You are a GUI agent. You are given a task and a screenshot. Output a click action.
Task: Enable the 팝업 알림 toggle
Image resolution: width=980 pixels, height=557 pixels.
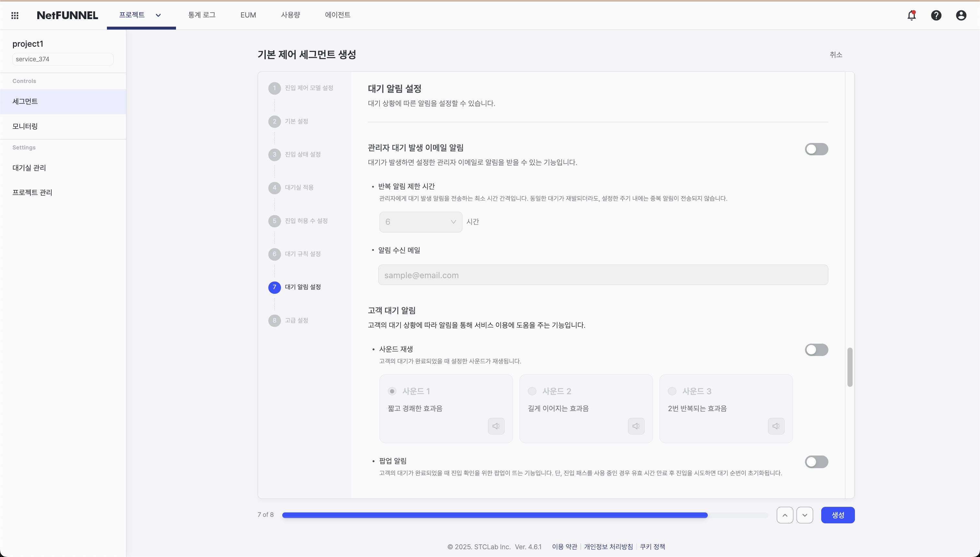(816, 462)
